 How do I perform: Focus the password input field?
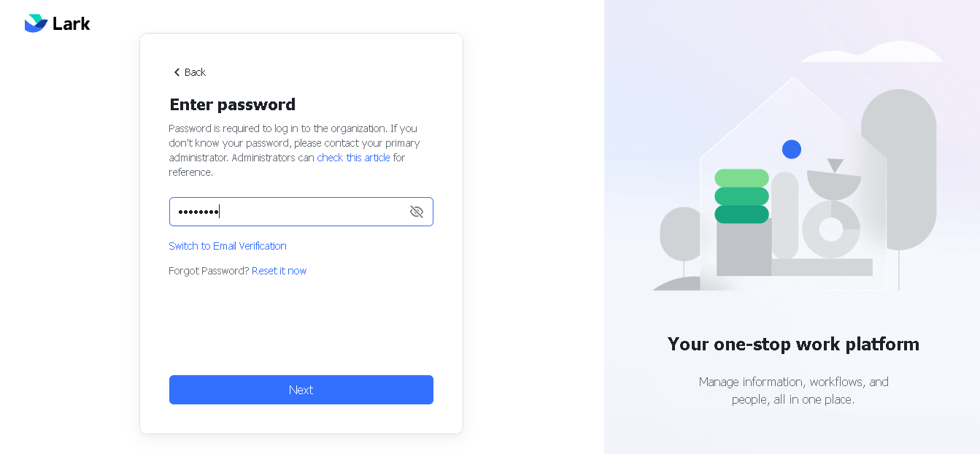[x=301, y=212]
